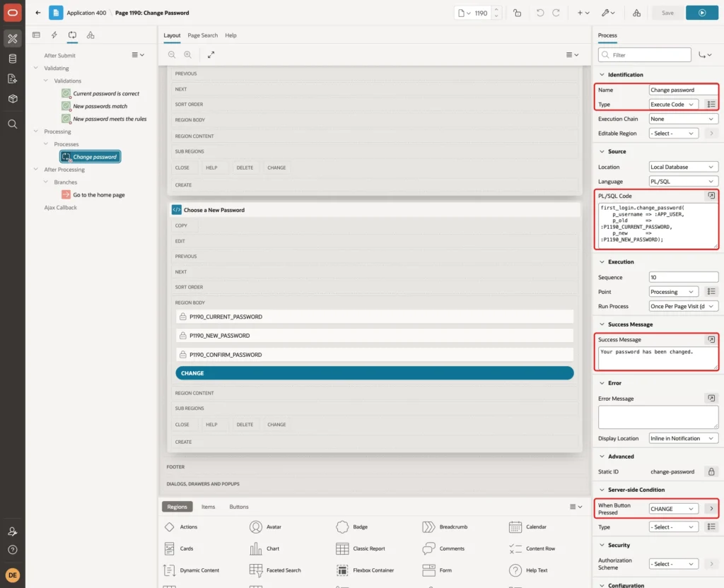724x588 pixels.
Task: Go back with the left arrow
Action: tap(38, 13)
